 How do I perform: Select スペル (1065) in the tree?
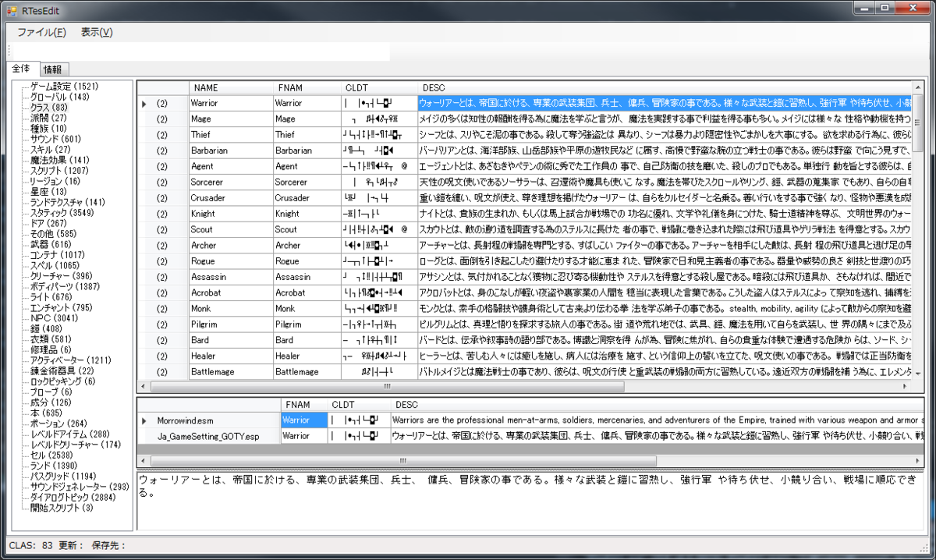click(x=55, y=265)
